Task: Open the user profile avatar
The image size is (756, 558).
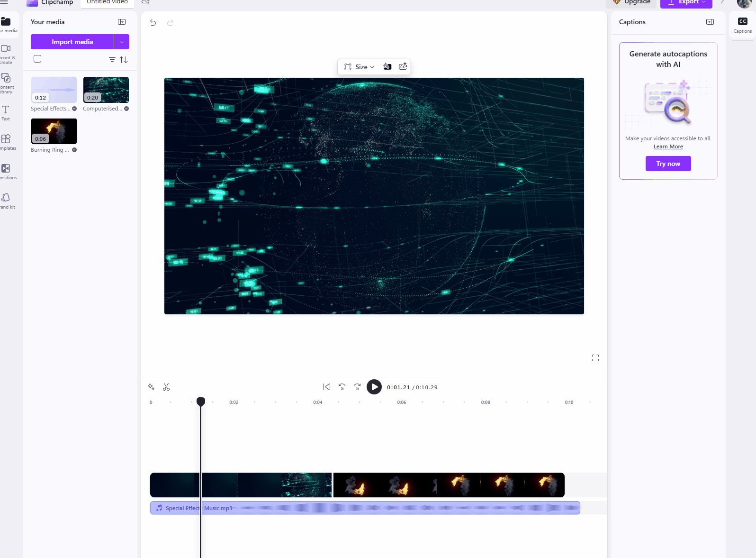Action: coord(744,3)
